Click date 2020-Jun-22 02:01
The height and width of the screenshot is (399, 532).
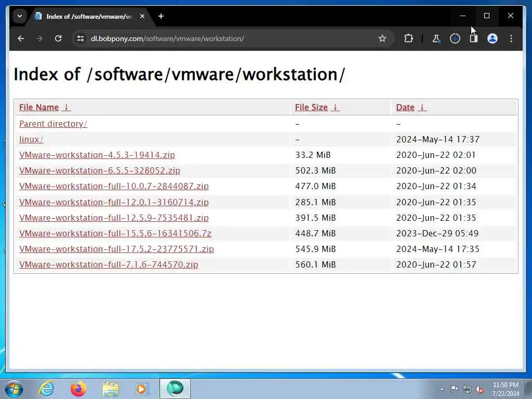pos(436,155)
